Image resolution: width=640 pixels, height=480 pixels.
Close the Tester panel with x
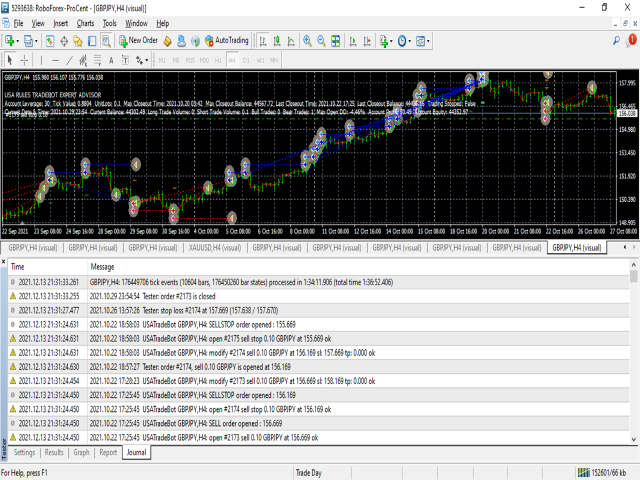point(4,261)
